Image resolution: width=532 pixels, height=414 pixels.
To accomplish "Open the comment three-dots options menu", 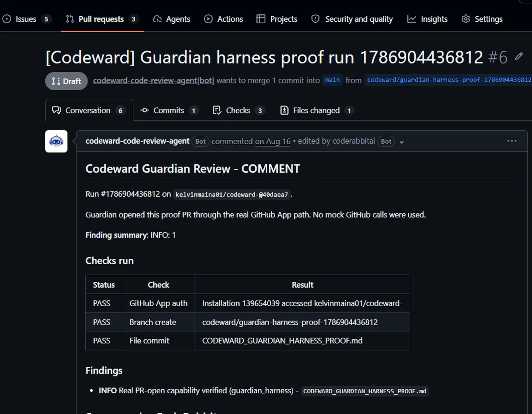I will coord(512,141).
